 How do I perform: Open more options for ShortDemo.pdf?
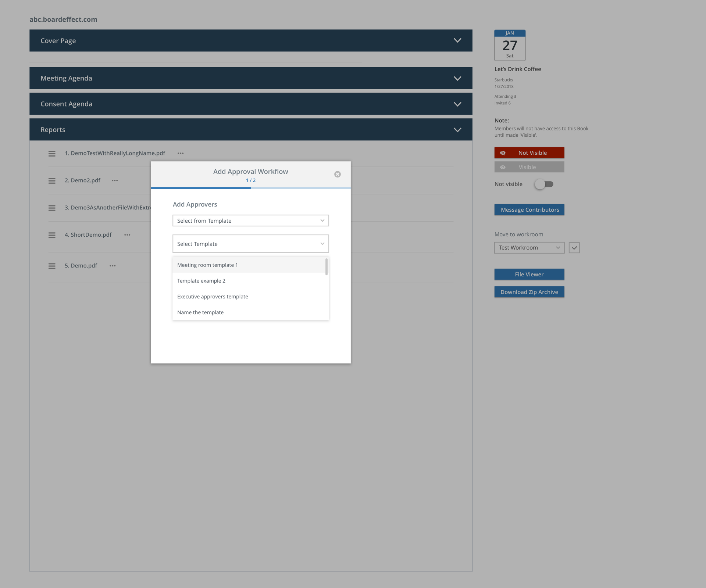[x=127, y=235]
